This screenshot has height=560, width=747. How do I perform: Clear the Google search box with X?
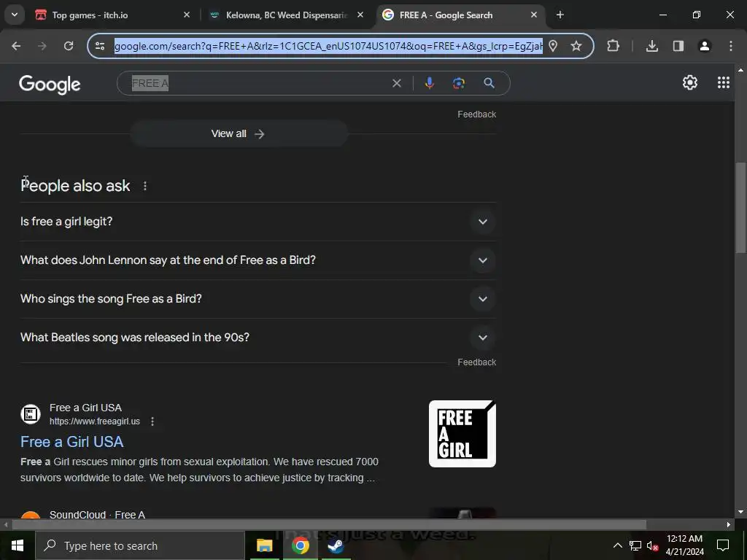(396, 83)
